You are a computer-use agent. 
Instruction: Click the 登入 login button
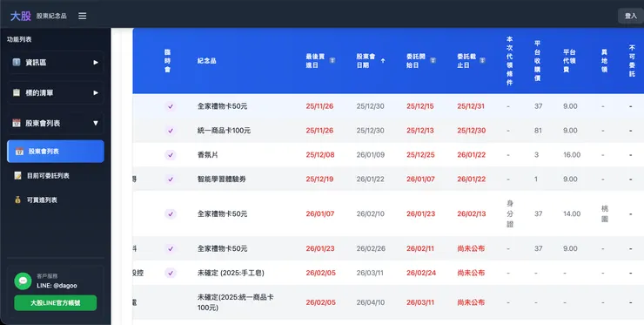click(x=631, y=16)
